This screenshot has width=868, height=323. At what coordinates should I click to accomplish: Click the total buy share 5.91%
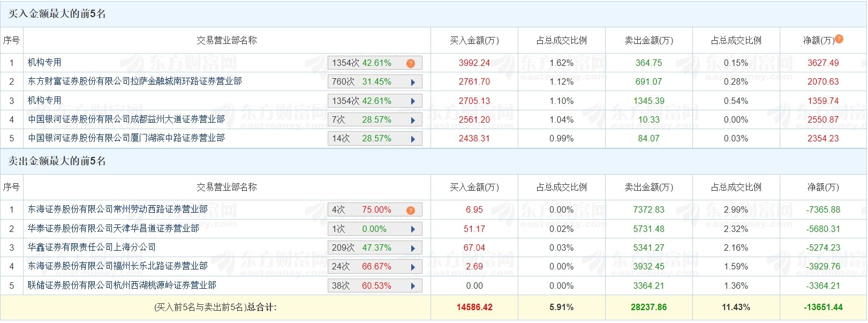[562, 307]
